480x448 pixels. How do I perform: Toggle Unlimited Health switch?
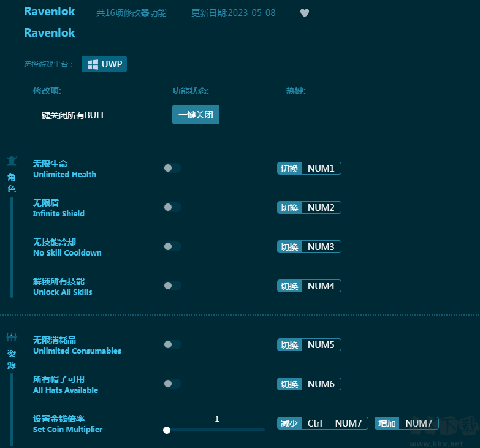click(x=172, y=168)
